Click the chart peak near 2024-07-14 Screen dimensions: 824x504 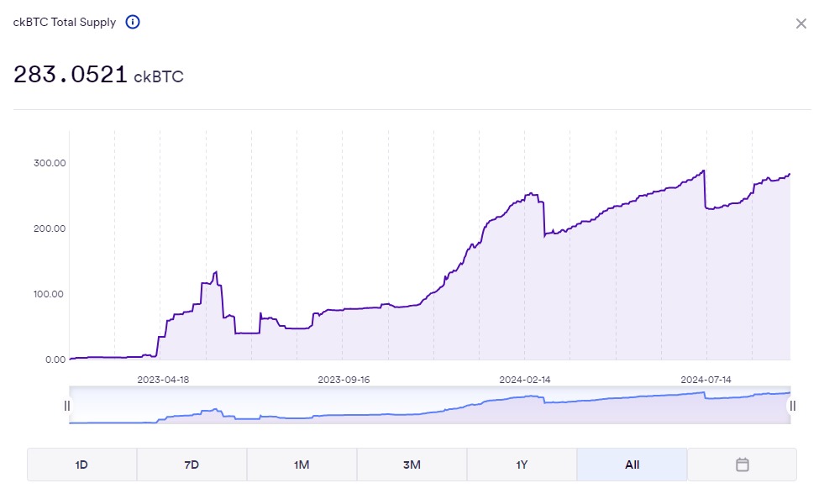coord(704,171)
